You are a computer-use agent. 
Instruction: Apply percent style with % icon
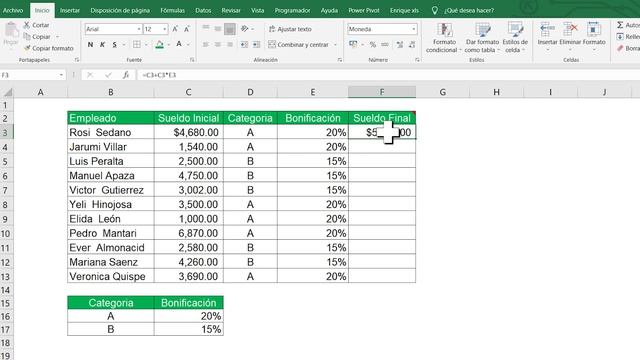coord(373,44)
